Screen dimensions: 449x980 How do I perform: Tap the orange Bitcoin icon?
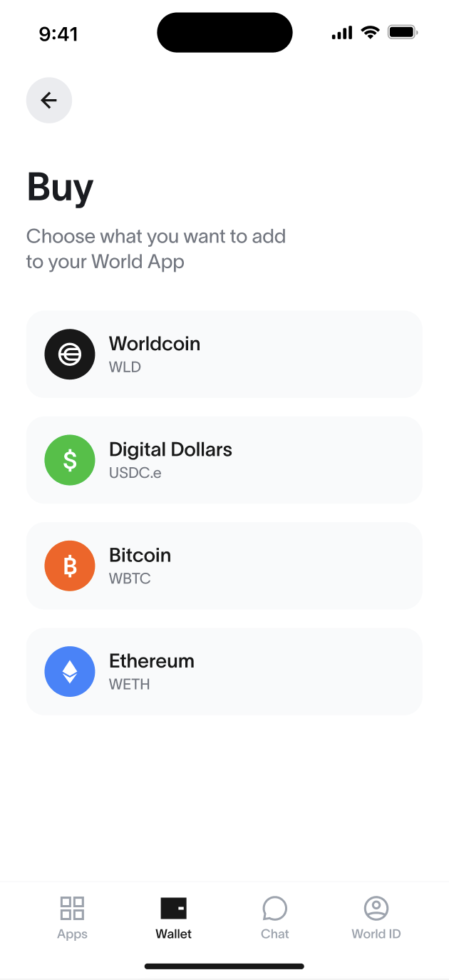click(70, 566)
